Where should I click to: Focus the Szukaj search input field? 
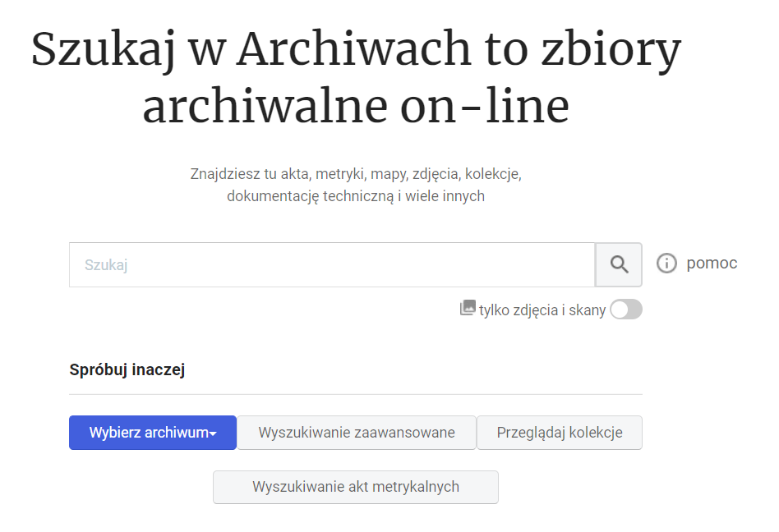(332, 264)
